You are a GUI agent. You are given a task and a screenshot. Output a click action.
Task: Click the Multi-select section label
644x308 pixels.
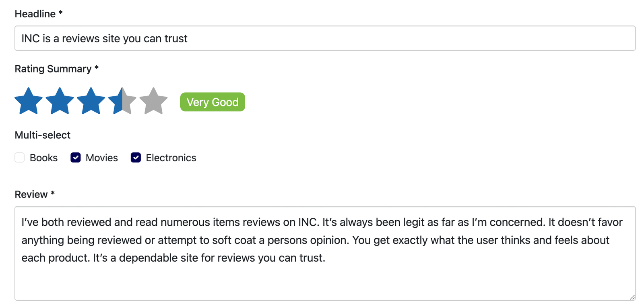coord(42,135)
